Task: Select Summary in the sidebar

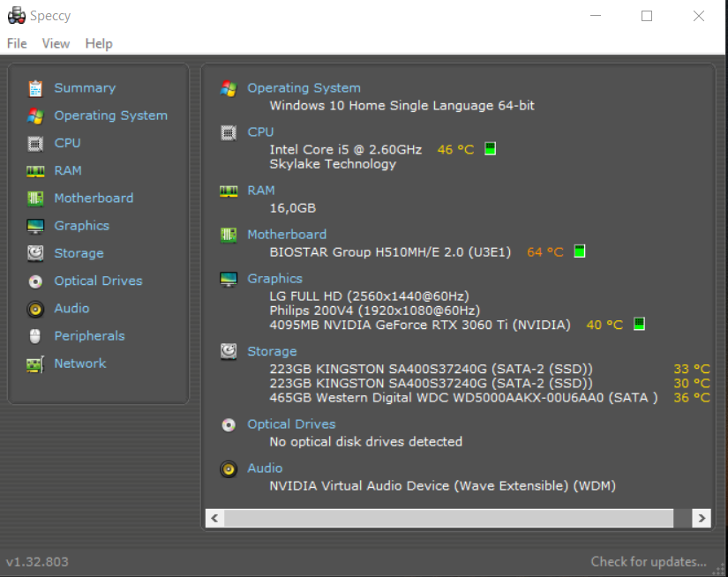Action: [x=85, y=87]
